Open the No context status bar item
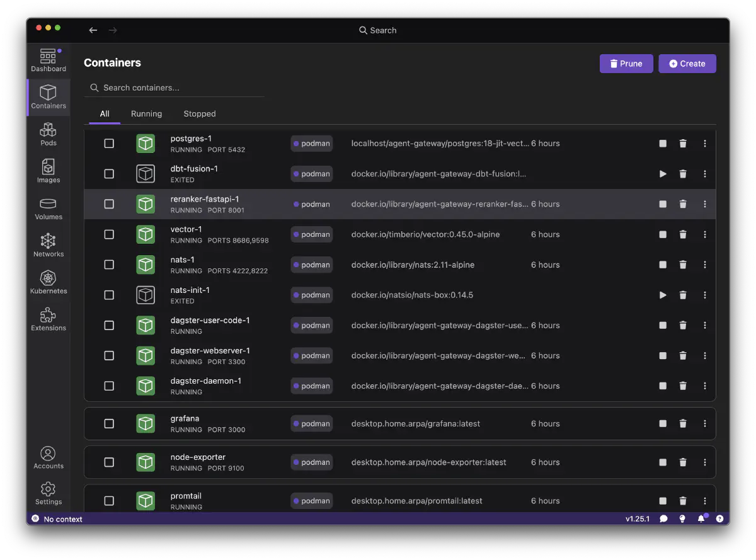This screenshot has width=756, height=560. 57,519
